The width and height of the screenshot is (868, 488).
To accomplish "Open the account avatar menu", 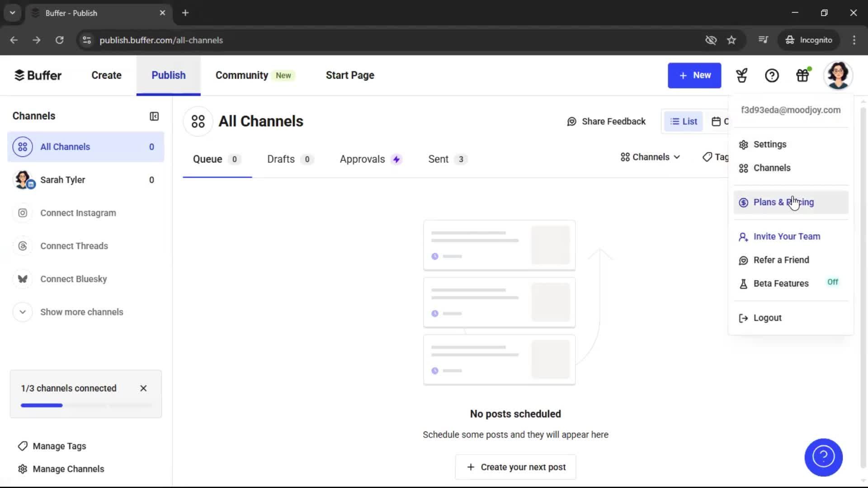I will pos(839,75).
